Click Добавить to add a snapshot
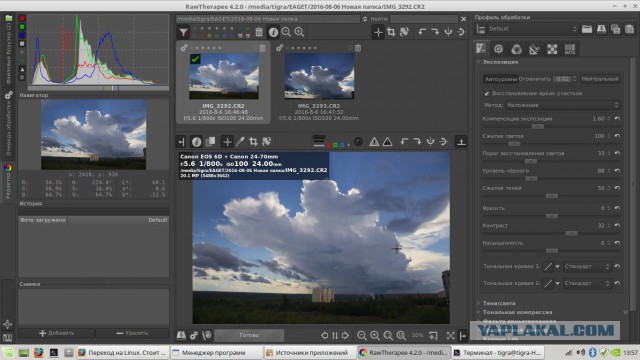The height and width of the screenshot is (360, 640). coord(57,333)
